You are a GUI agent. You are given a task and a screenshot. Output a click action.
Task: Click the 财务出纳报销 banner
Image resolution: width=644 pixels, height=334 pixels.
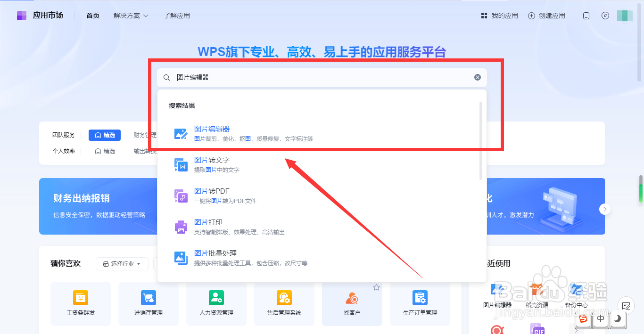click(98, 206)
